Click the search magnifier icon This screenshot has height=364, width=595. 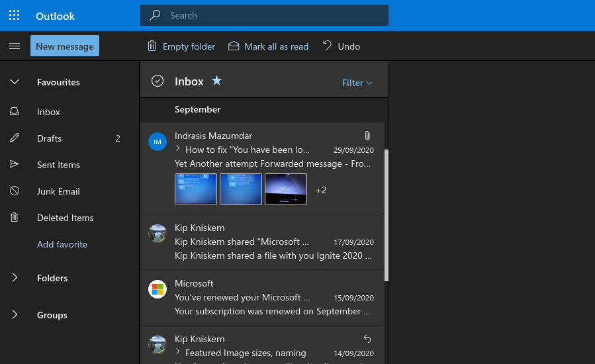coord(155,15)
